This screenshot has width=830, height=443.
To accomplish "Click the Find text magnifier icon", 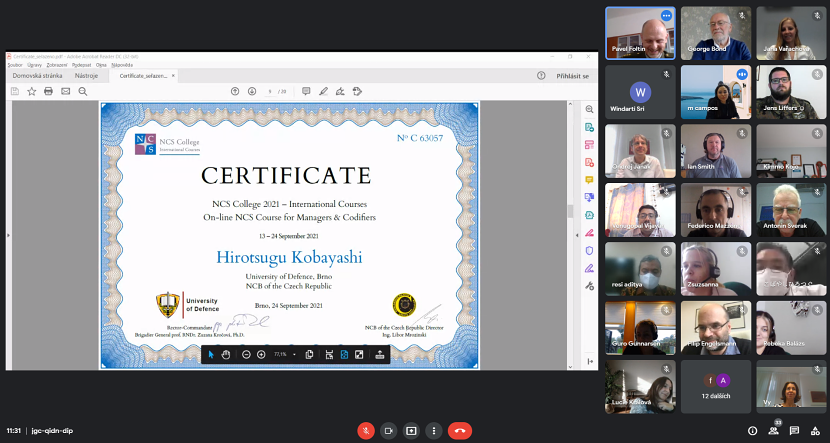I will [x=83, y=91].
